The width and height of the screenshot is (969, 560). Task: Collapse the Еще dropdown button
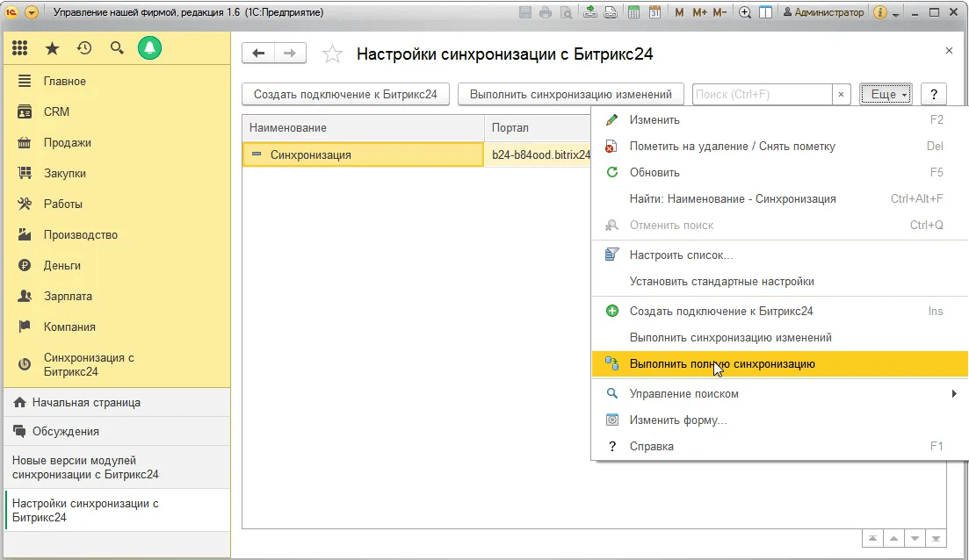coord(886,95)
